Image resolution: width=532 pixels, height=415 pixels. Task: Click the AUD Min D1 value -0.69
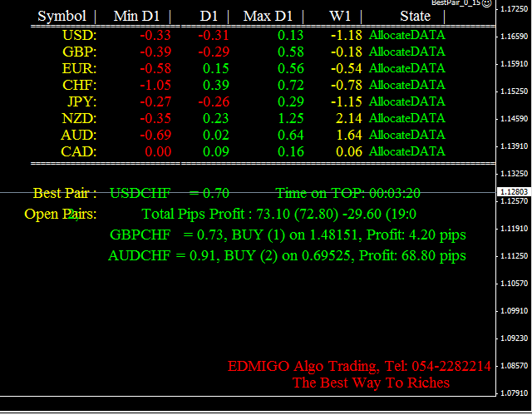pos(155,135)
